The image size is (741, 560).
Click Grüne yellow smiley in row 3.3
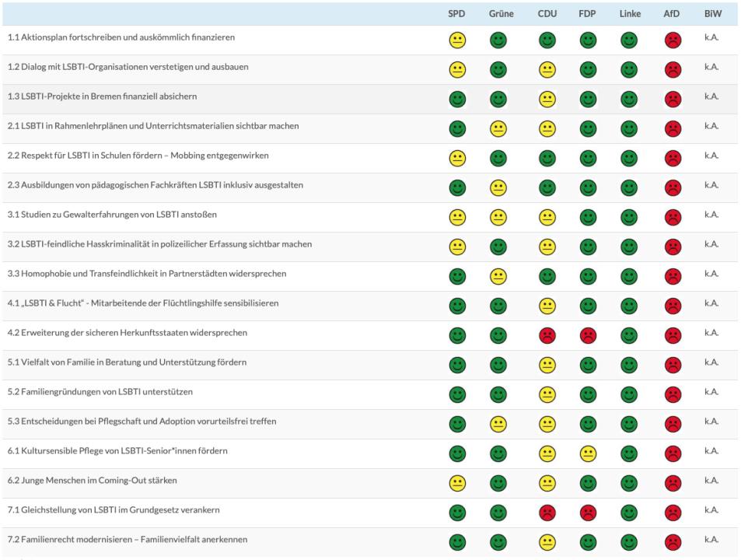click(x=498, y=276)
